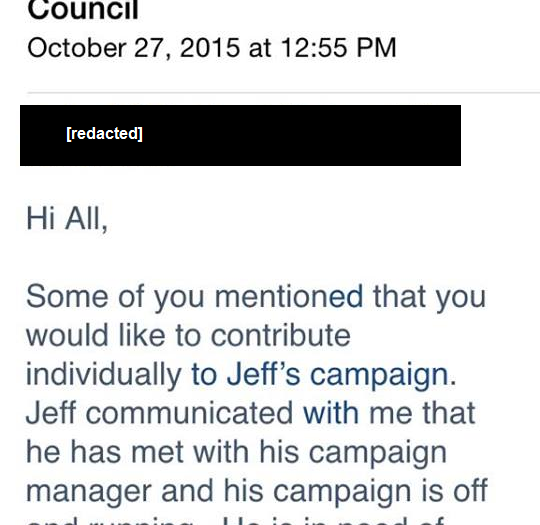
Task: Click the 12:55 PM timestamp
Action: coord(339,48)
